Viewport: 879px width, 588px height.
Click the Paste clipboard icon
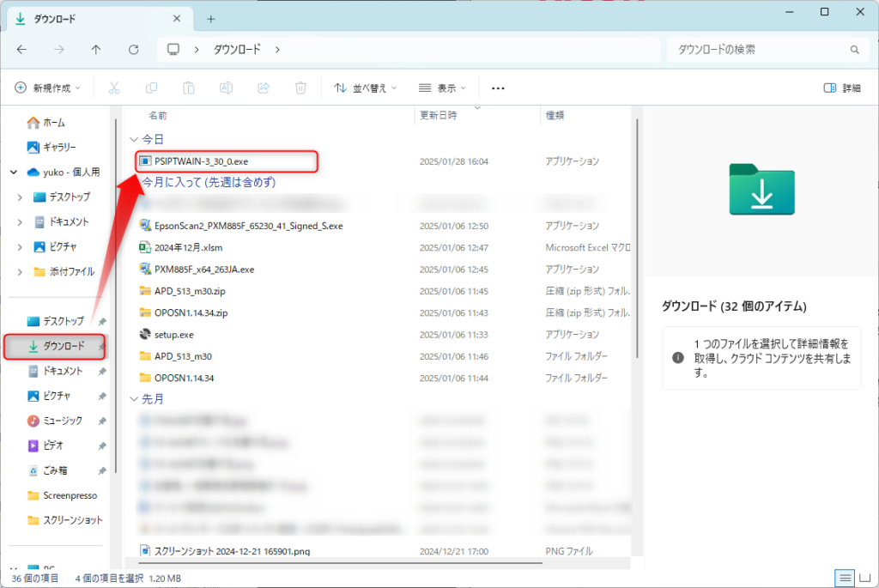(189, 88)
